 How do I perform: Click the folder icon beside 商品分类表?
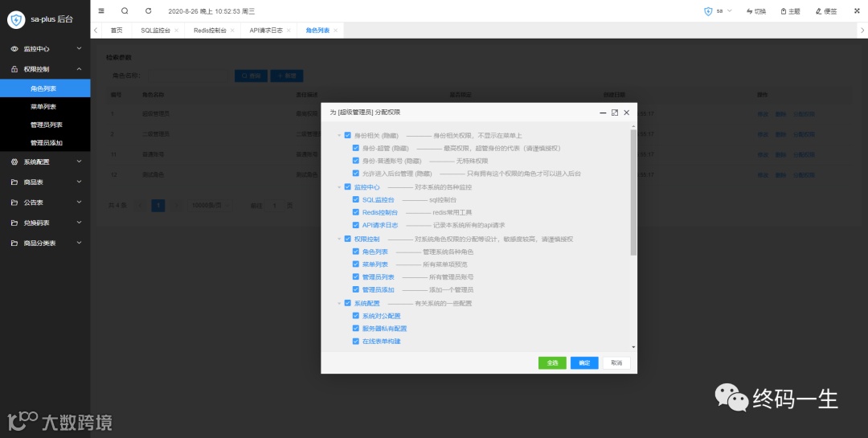click(x=14, y=243)
